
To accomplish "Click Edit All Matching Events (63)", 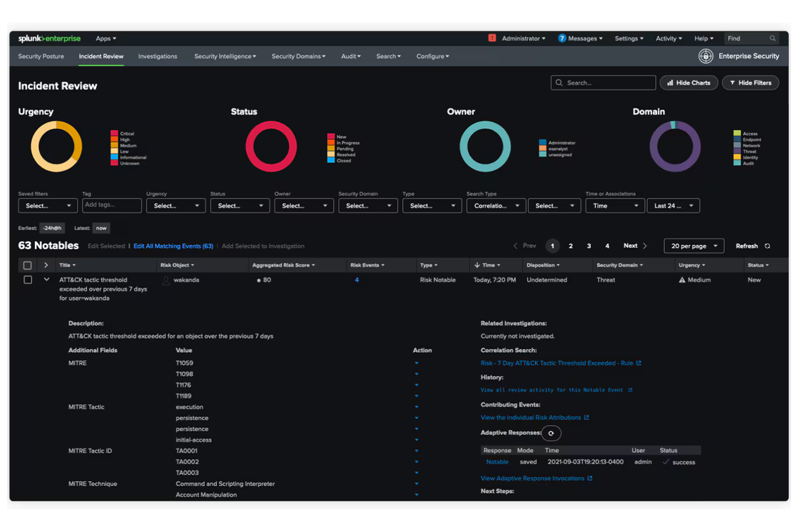I will 173,246.
